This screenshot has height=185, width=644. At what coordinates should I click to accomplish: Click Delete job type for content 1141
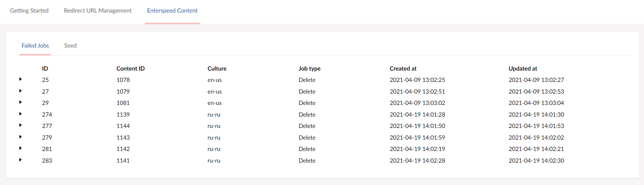[307, 161]
